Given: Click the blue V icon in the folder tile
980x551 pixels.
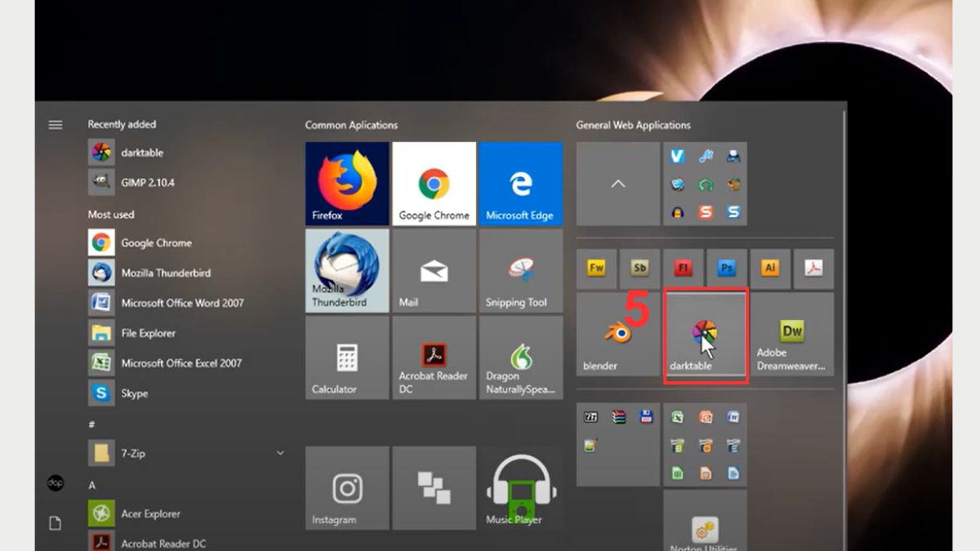Looking at the screenshot, I should (x=677, y=155).
